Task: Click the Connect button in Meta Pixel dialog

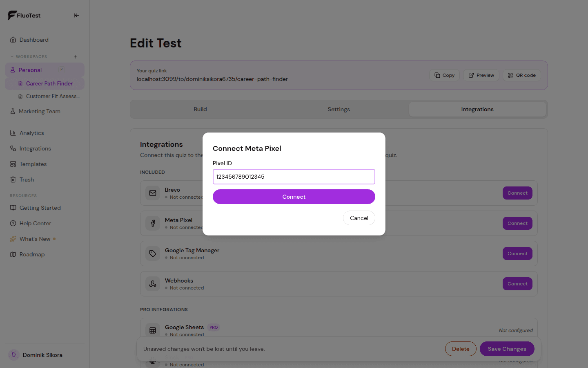Action: coord(294,197)
